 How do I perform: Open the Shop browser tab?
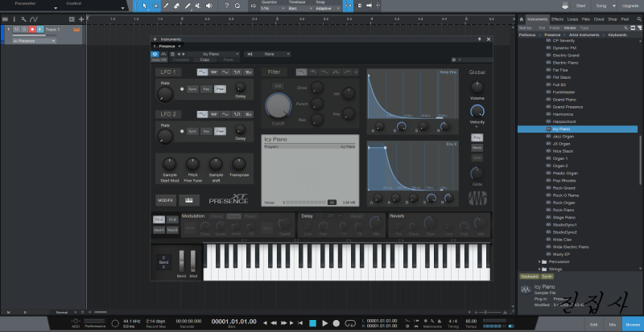[x=613, y=19]
